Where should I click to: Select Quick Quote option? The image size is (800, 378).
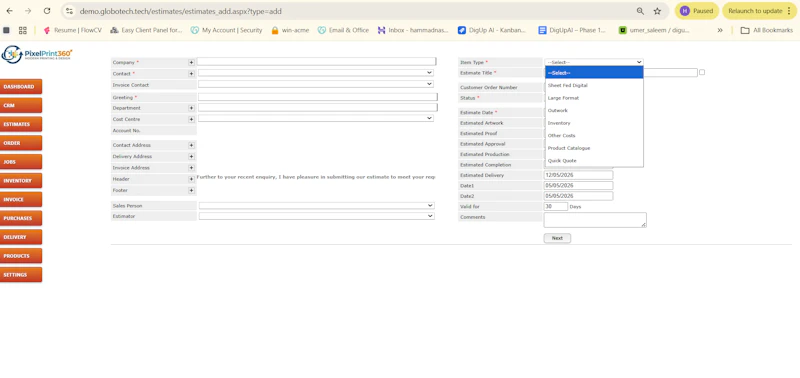coord(594,161)
